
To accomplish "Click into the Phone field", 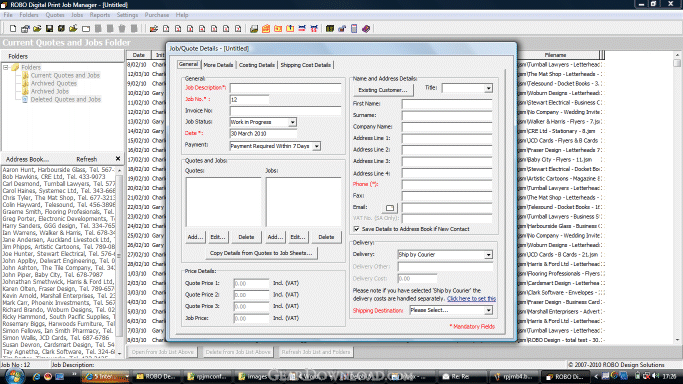I will 447,185.
